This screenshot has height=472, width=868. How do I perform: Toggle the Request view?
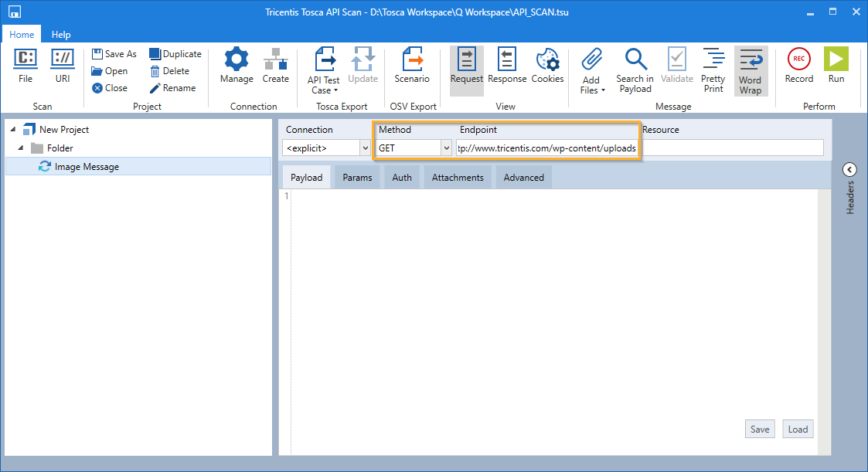pyautogui.click(x=467, y=59)
